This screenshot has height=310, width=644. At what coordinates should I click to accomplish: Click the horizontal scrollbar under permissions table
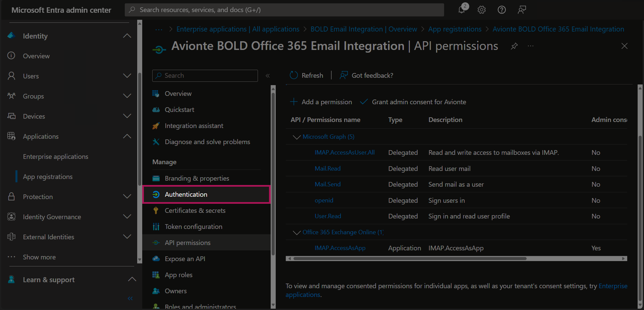[409, 258]
